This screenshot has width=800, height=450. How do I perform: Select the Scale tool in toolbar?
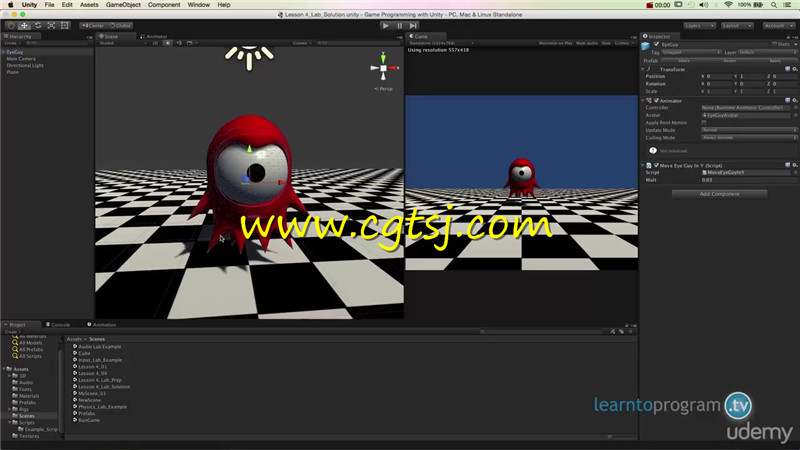51,26
